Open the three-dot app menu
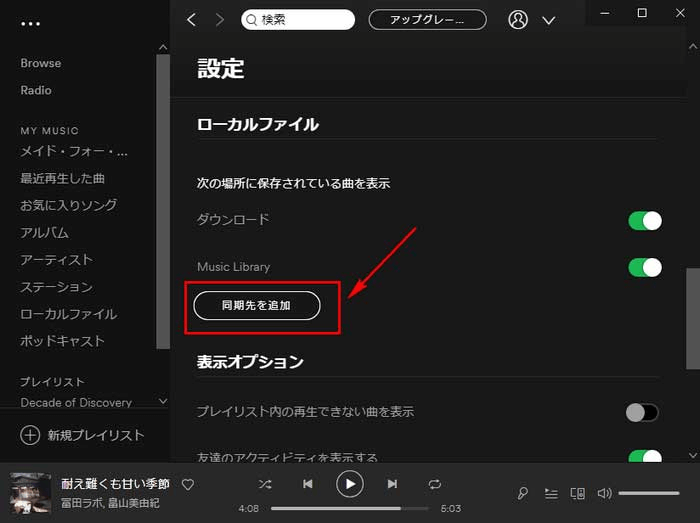The width and height of the screenshot is (700, 523). [x=30, y=24]
